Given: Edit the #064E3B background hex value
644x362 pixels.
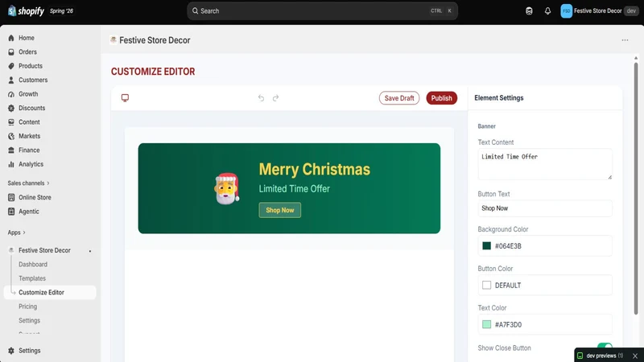Looking at the screenshot, I should [x=508, y=246].
